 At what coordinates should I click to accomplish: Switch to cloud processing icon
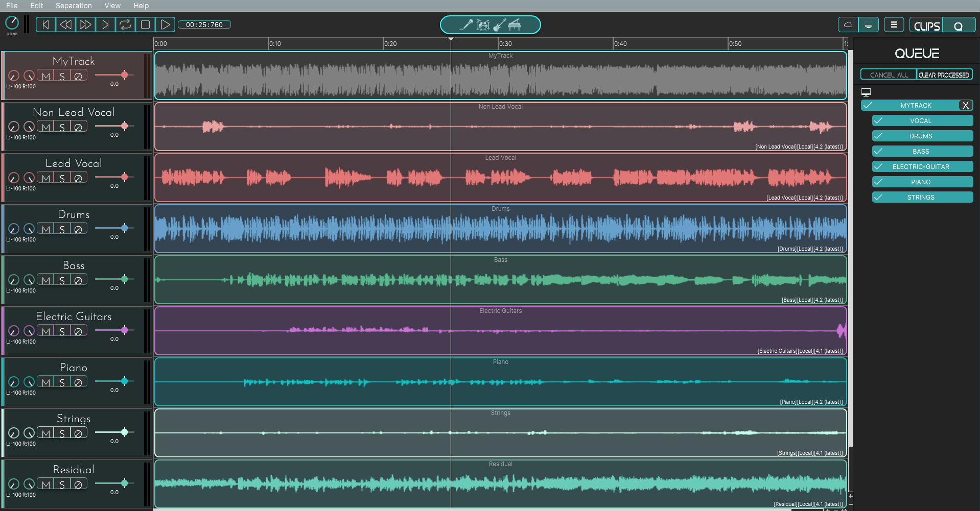coord(848,24)
